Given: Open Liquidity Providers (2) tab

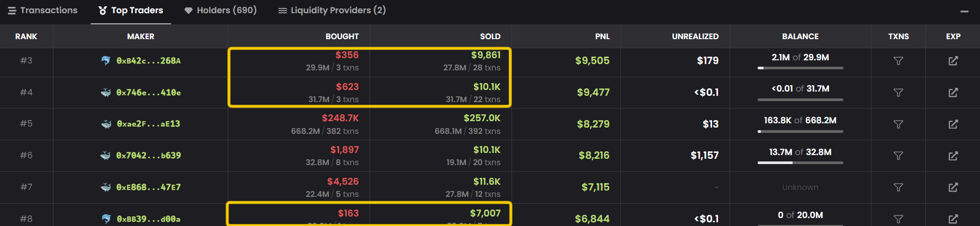Looking at the screenshot, I should 332,11.
